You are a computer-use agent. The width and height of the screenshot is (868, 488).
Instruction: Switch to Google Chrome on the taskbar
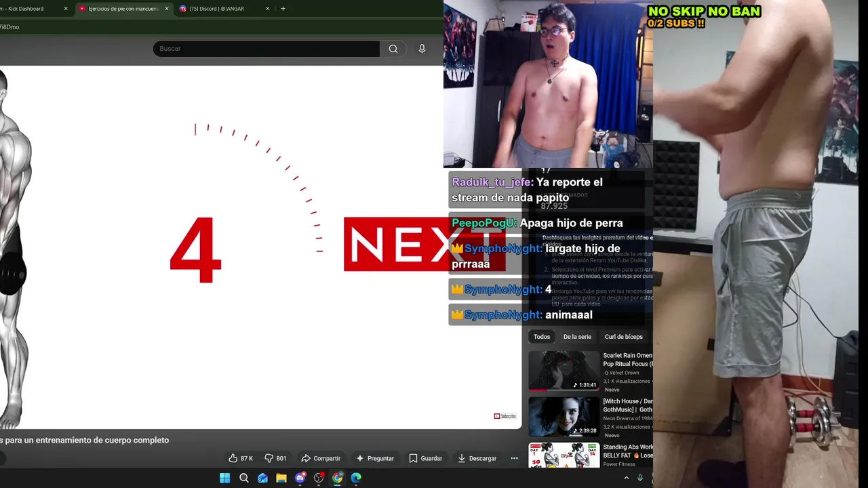point(338,478)
